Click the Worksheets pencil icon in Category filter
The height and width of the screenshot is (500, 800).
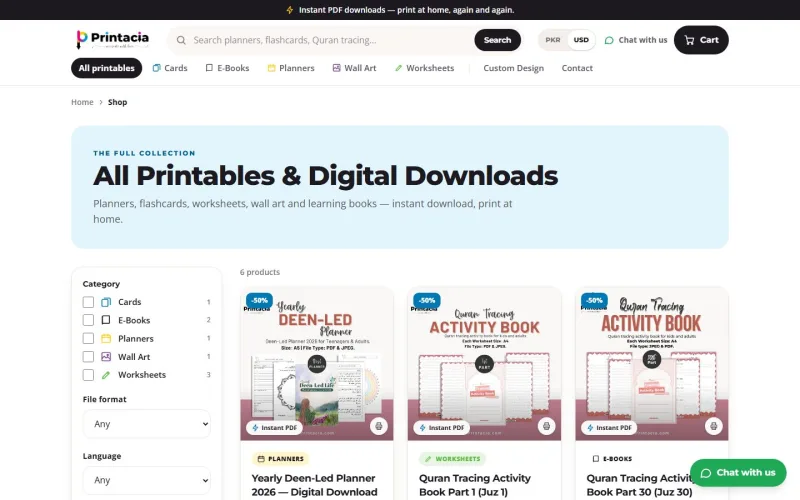pos(106,375)
